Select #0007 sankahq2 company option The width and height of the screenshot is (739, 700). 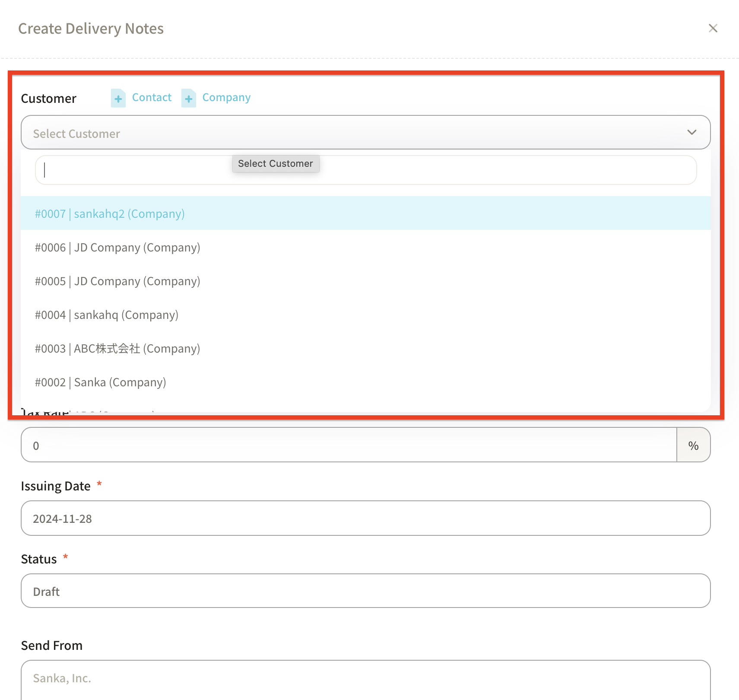110,213
